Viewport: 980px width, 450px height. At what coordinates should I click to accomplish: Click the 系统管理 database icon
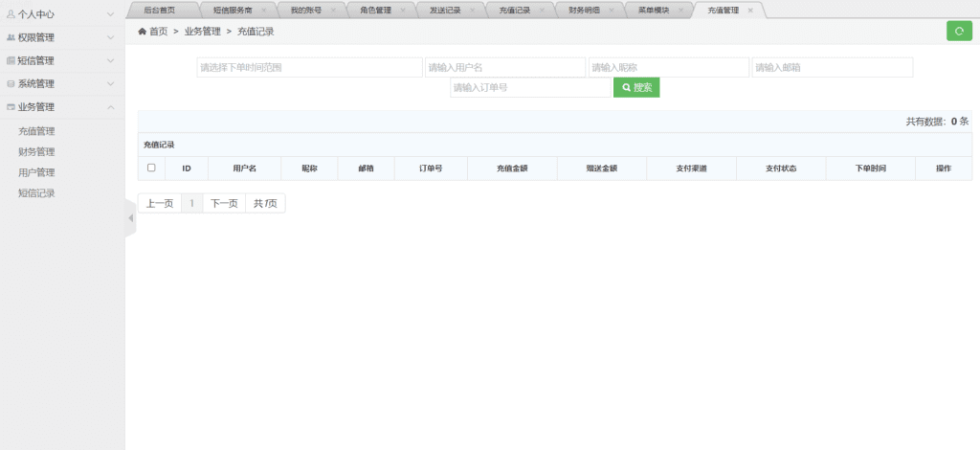click(11, 83)
